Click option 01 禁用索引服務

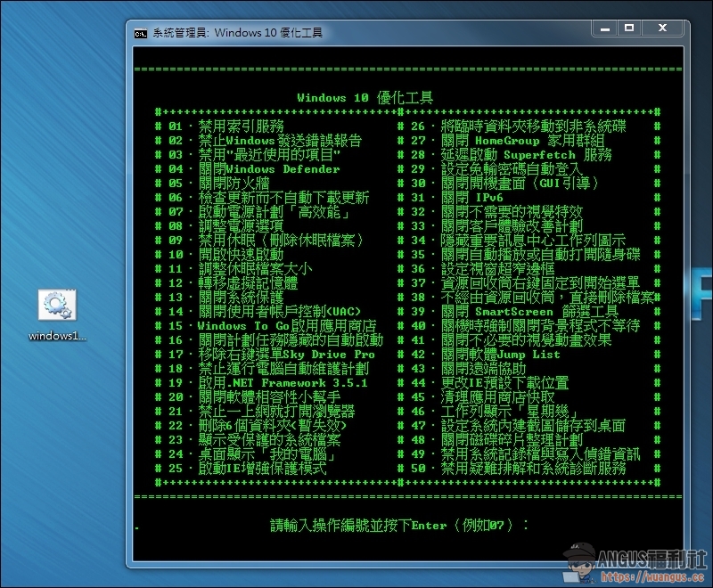pyautogui.click(x=225, y=127)
